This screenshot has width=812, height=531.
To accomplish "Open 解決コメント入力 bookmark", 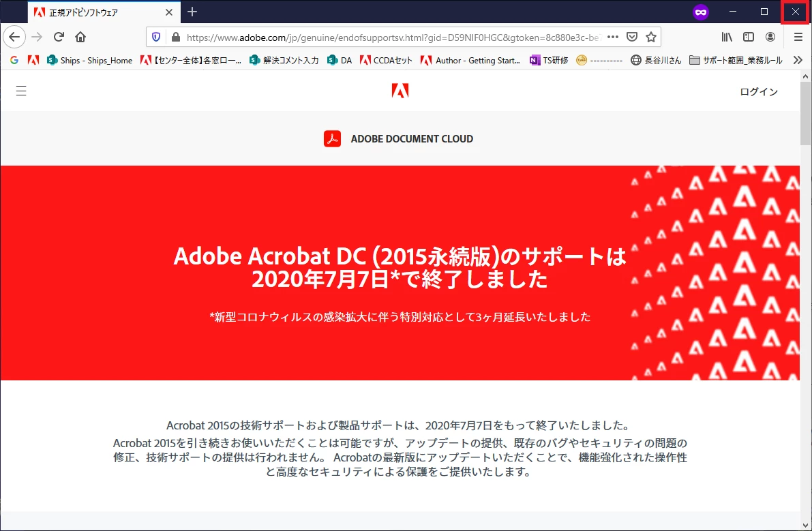I will pos(284,60).
